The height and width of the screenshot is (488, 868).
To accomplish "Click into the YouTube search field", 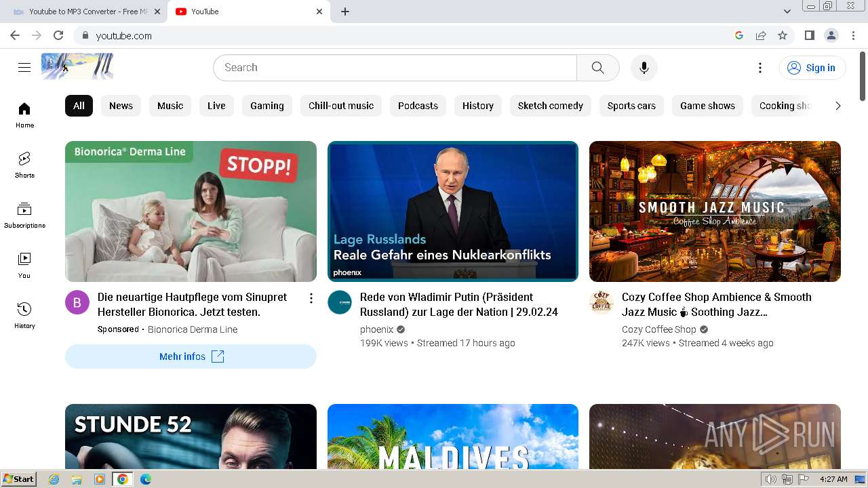I will (395, 68).
